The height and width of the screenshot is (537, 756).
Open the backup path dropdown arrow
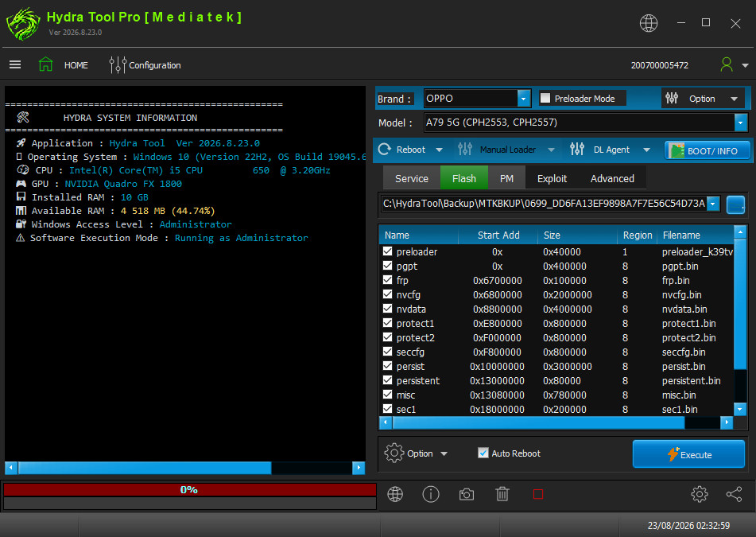point(713,204)
